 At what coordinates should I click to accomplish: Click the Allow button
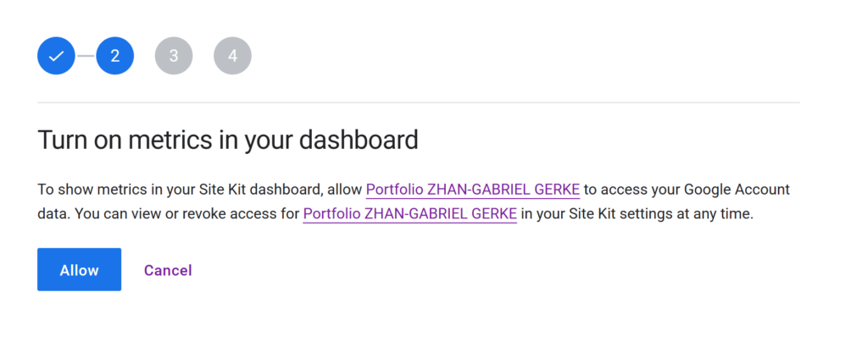point(79,269)
